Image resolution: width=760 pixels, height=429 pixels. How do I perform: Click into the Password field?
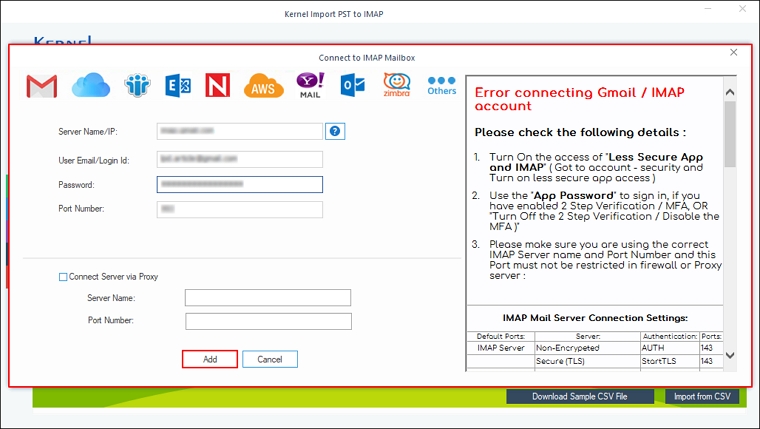click(239, 184)
